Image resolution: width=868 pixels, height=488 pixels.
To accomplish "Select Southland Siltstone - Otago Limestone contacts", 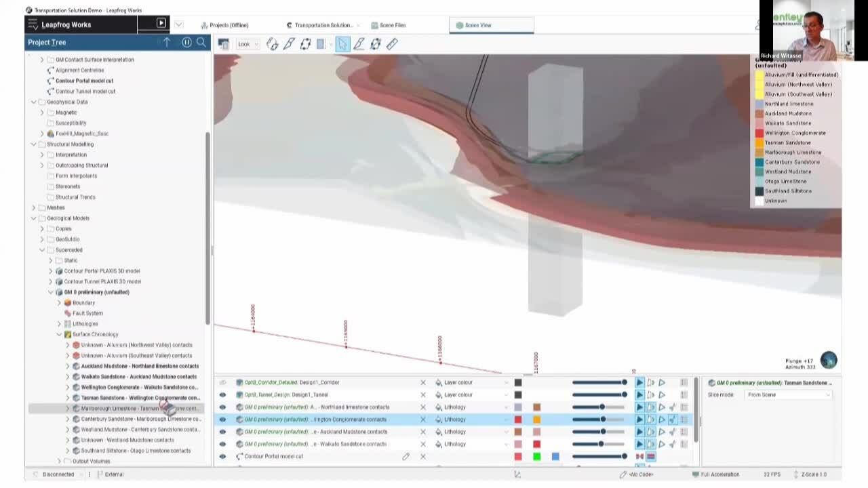I will 136,451.
